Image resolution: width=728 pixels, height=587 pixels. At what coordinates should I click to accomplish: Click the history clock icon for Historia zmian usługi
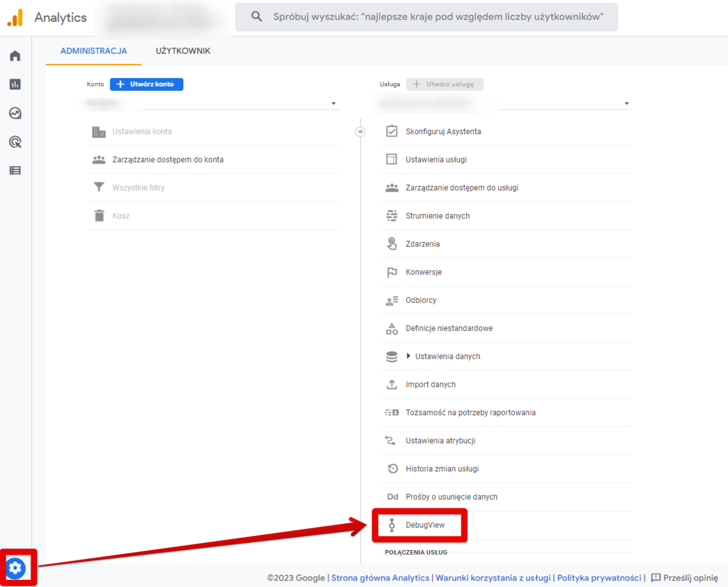pyautogui.click(x=392, y=469)
